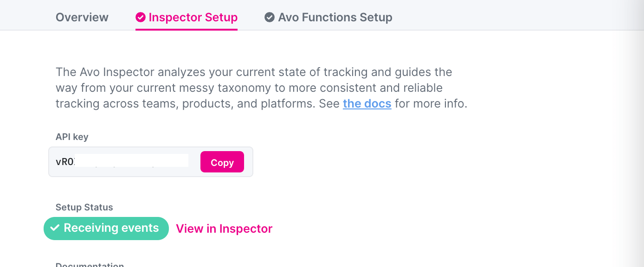Click the API key label above the field
The width and height of the screenshot is (644, 267).
tap(71, 137)
